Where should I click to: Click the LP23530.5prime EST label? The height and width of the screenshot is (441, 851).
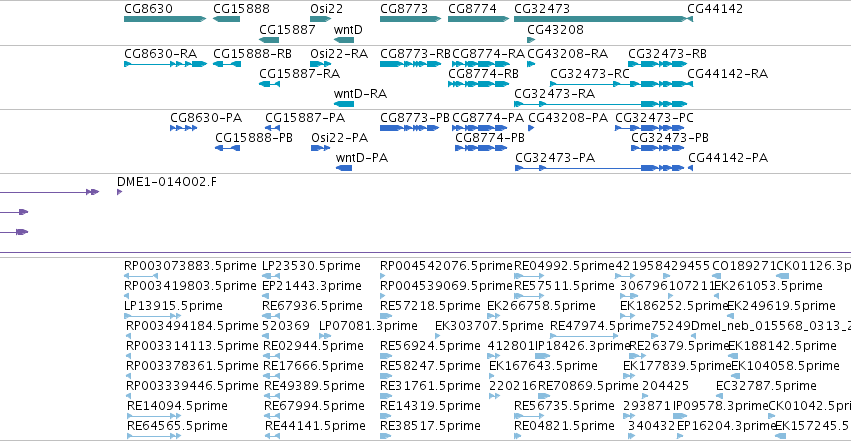(311, 266)
